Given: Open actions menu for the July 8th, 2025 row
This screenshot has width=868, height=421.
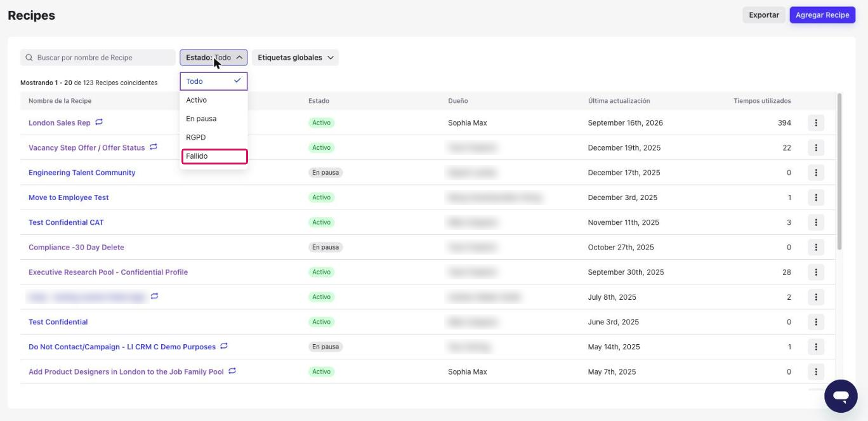Looking at the screenshot, I should coord(816,297).
